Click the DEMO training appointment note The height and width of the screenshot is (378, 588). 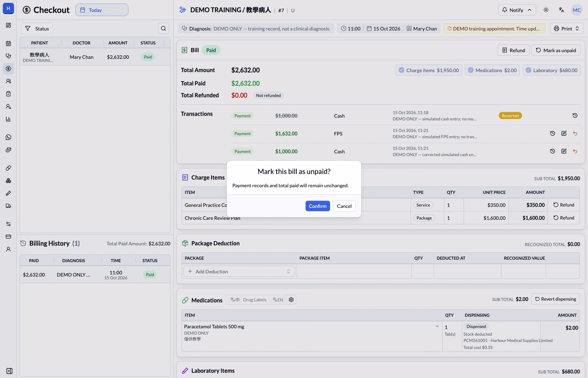pyautogui.click(x=495, y=28)
